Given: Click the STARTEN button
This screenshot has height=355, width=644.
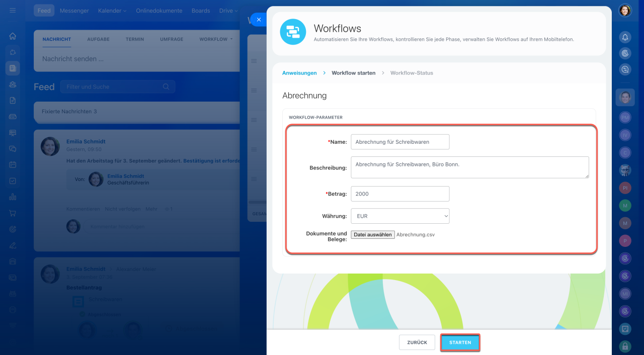Looking at the screenshot, I should pos(460,342).
